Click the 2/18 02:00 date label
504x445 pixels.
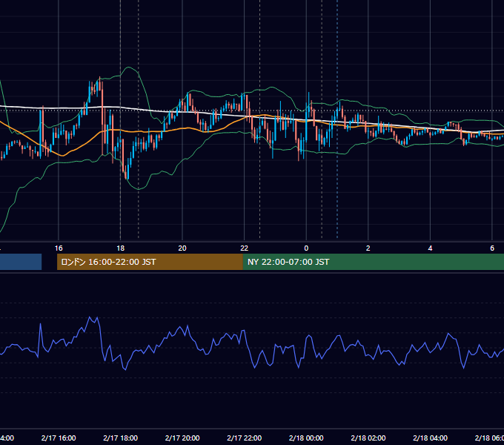click(368, 438)
